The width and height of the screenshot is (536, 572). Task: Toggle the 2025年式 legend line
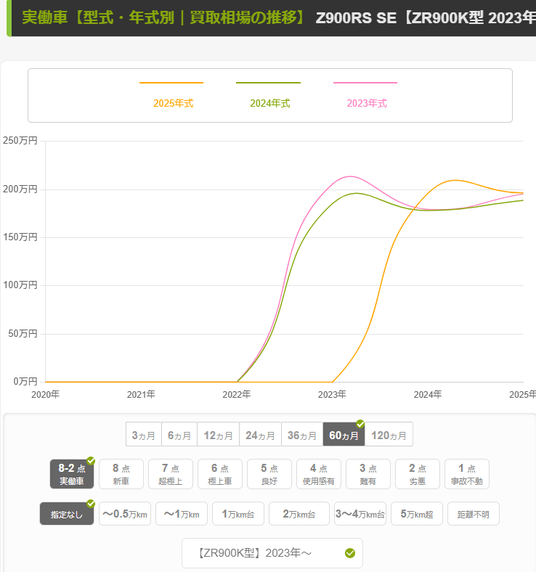tap(172, 94)
